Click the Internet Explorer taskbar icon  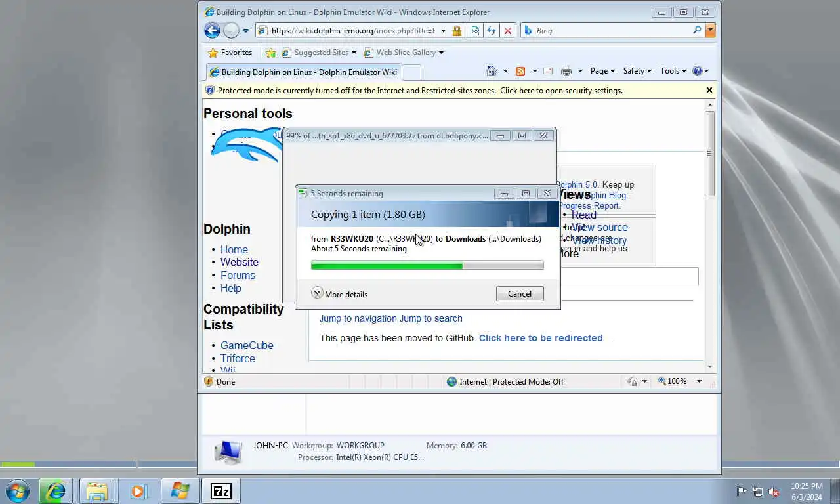(x=55, y=491)
